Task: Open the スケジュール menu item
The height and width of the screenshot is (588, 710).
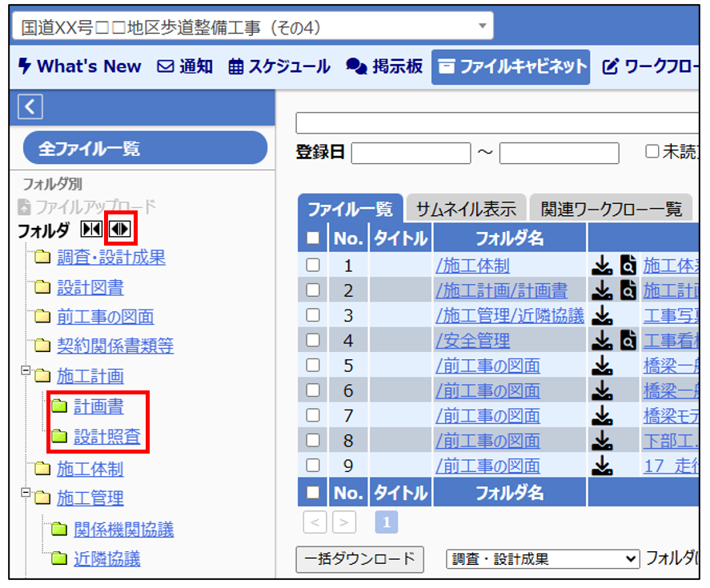Action: [x=279, y=66]
